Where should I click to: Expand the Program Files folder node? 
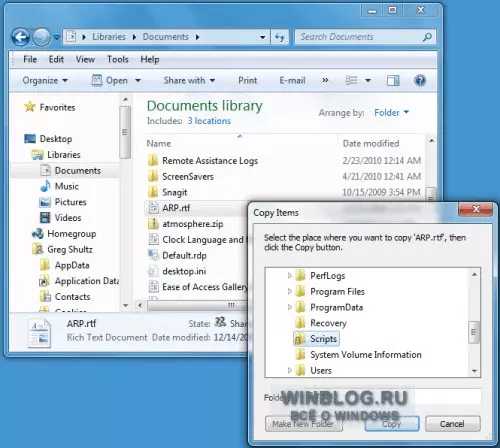[289, 291]
